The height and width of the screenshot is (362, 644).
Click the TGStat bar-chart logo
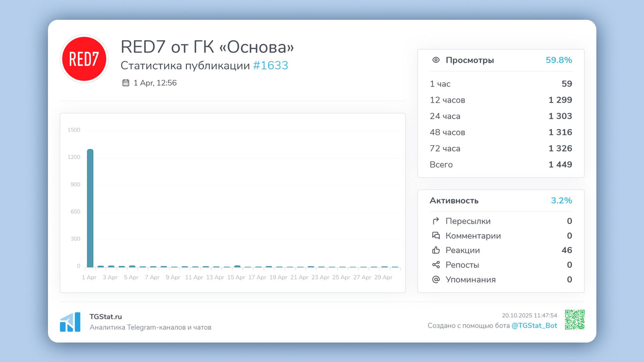tap(70, 322)
